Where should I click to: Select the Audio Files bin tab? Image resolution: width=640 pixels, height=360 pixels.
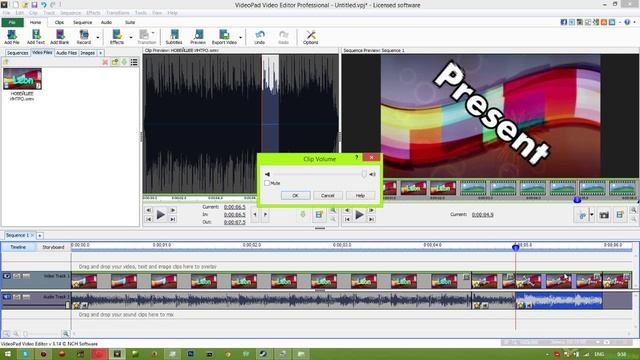point(67,53)
